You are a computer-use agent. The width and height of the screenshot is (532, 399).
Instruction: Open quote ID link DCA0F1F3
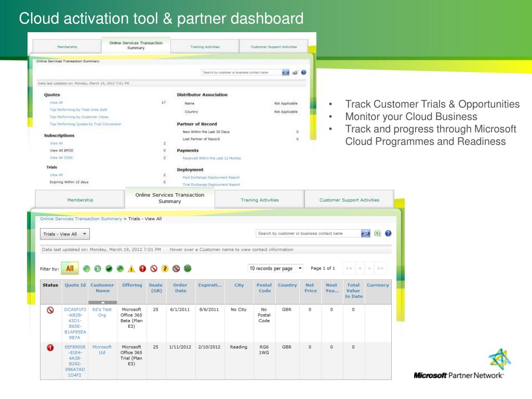tap(75, 324)
